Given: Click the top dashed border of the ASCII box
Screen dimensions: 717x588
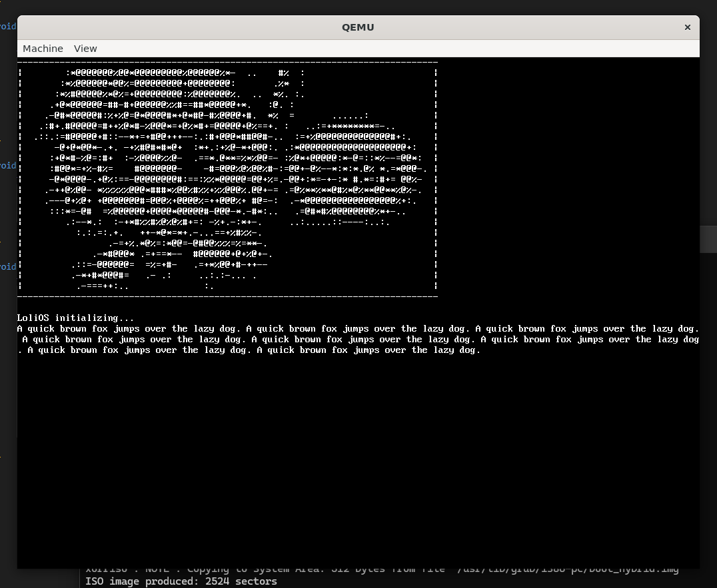Looking at the screenshot, I should click(x=227, y=61).
